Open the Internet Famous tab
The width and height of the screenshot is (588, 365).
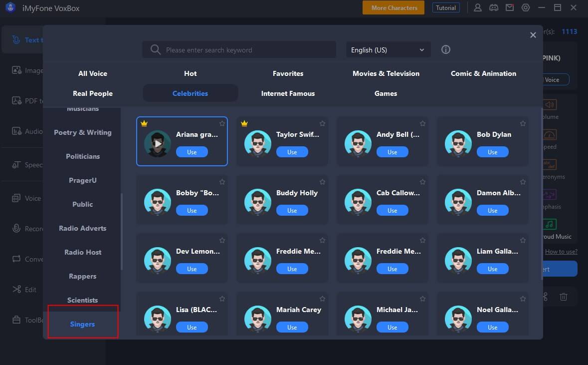pos(288,93)
